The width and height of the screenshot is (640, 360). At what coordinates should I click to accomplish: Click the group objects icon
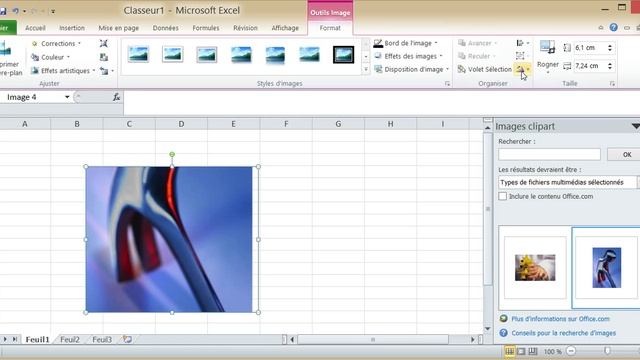coord(520,56)
